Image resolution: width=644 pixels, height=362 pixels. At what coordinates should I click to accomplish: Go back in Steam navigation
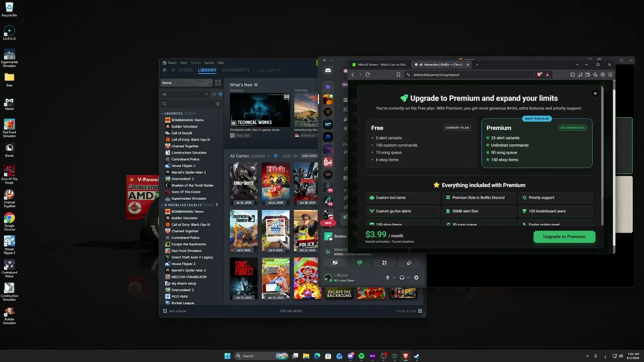pos(165,70)
